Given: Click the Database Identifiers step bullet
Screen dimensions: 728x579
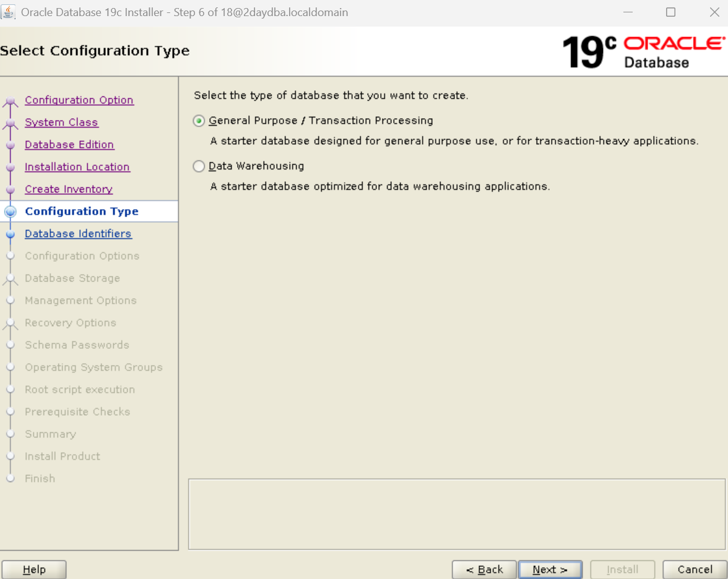Looking at the screenshot, I should [10, 234].
